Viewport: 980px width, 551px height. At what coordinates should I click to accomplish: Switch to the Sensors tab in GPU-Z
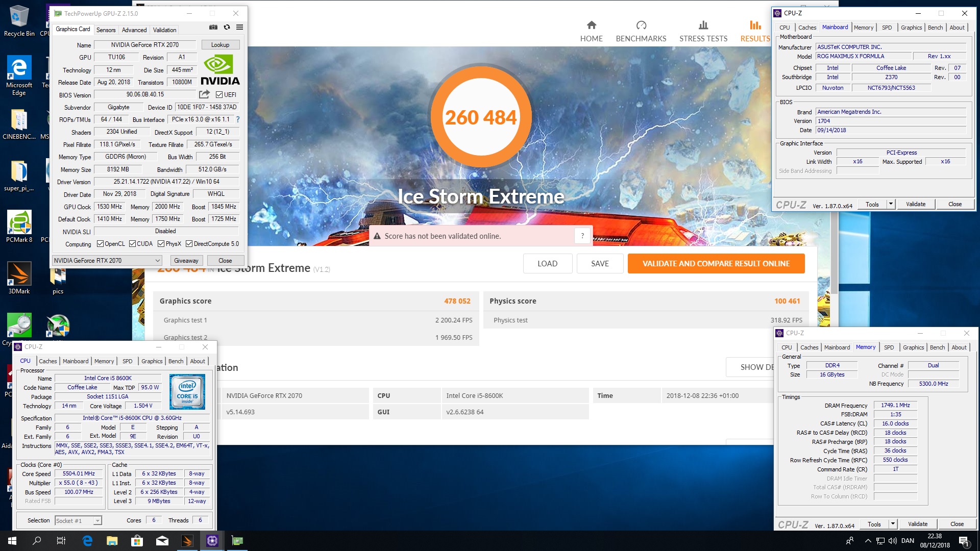coord(106,30)
